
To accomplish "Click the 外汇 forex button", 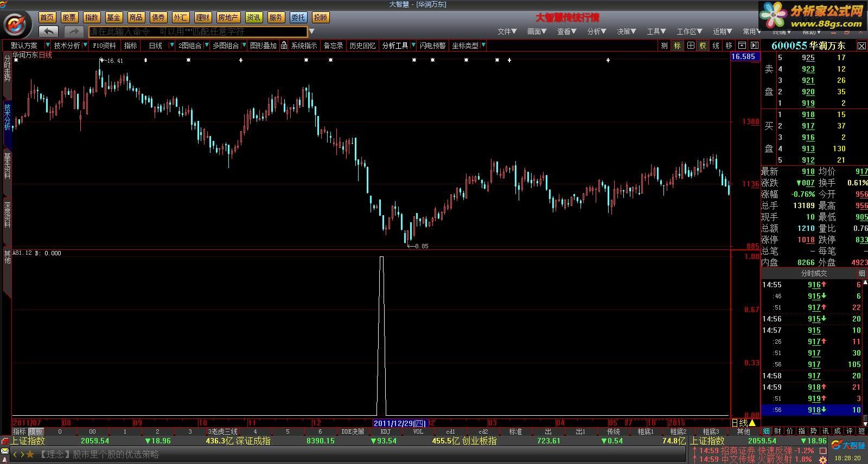I will pyautogui.click(x=181, y=17).
